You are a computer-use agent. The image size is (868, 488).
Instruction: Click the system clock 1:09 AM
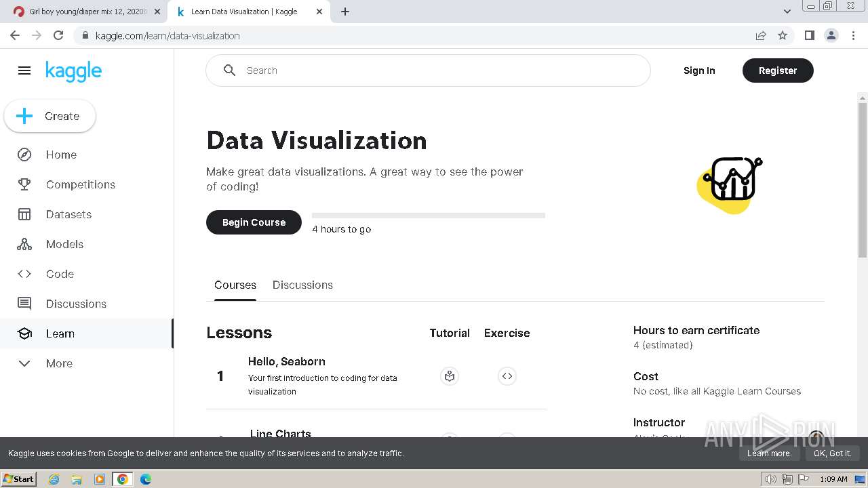click(x=833, y=479)
